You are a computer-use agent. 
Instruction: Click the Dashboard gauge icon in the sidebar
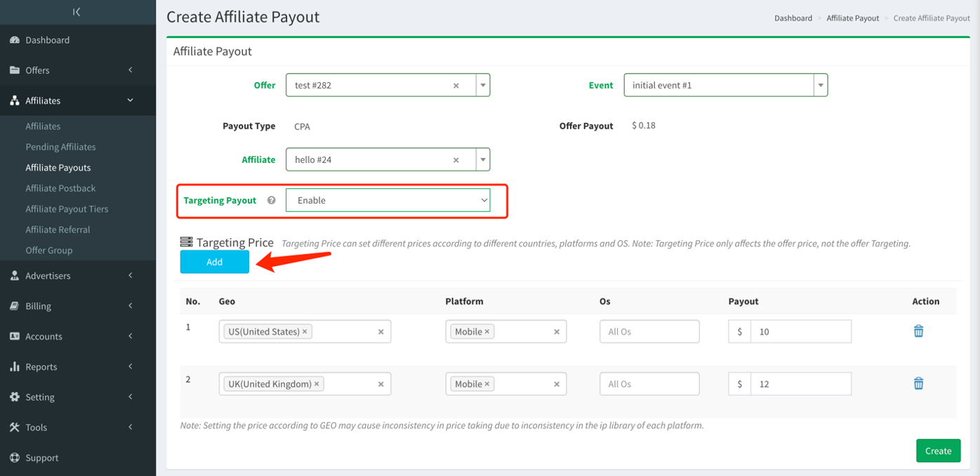[x=15, y=40]
